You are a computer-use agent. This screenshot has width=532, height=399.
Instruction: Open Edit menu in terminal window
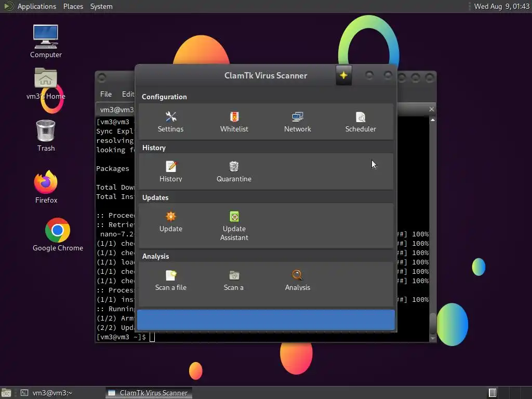pos(128,94)
